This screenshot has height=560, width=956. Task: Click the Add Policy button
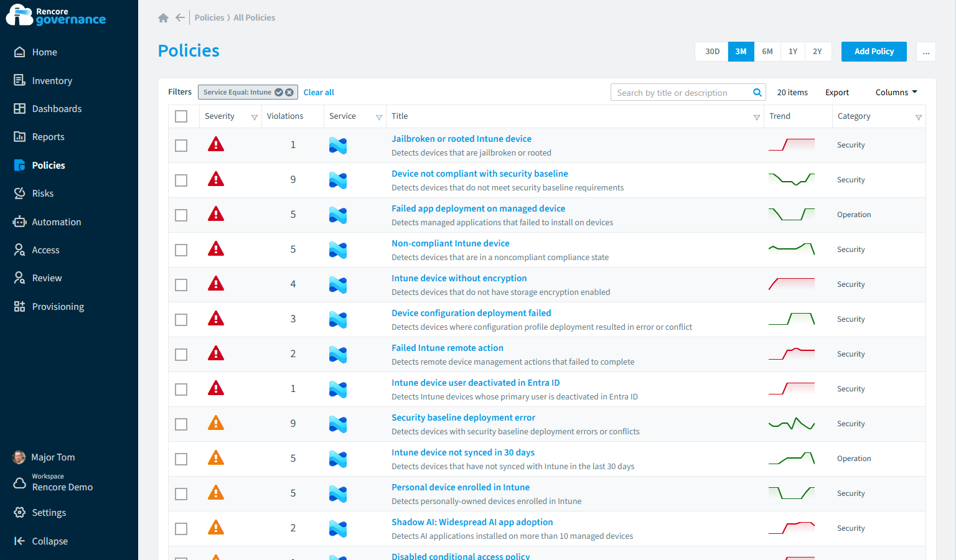[874, 52]
